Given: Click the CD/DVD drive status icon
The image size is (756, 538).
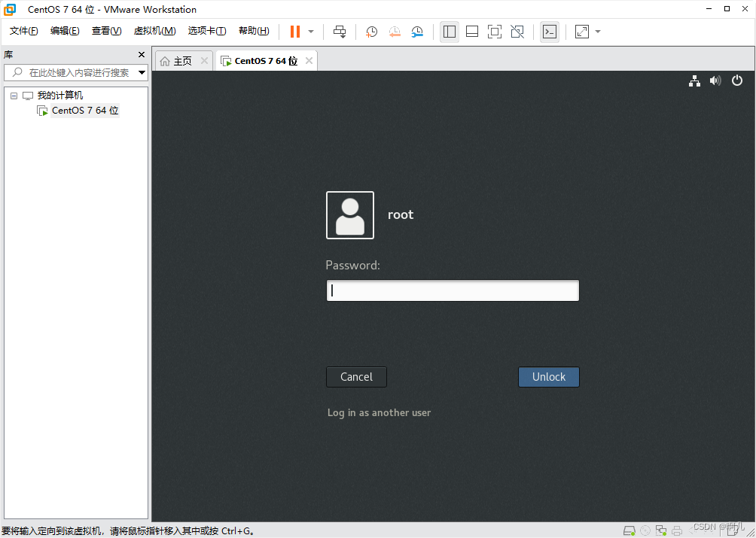Looking at the screenshot, I should [x=645, y=530].
